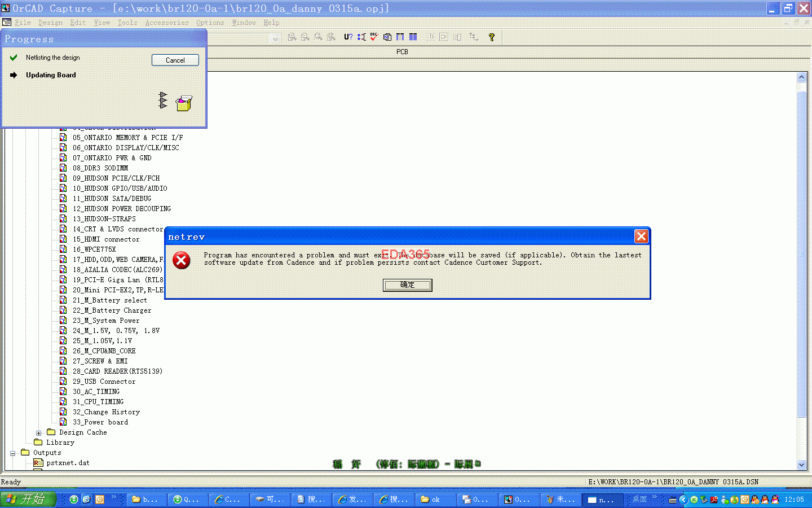Click the Windows 开始 Start button
This screenshot has height=508, width=812.
[x=28, y=499]
